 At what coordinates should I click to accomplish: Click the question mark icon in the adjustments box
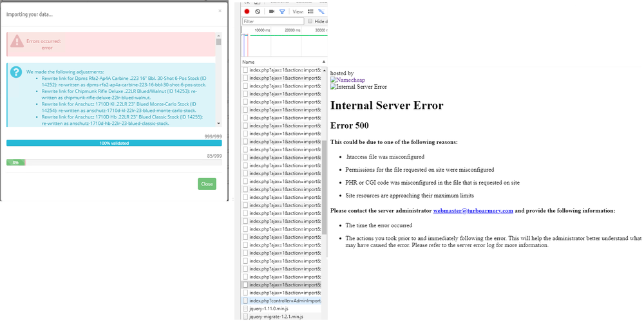point(16,72)
